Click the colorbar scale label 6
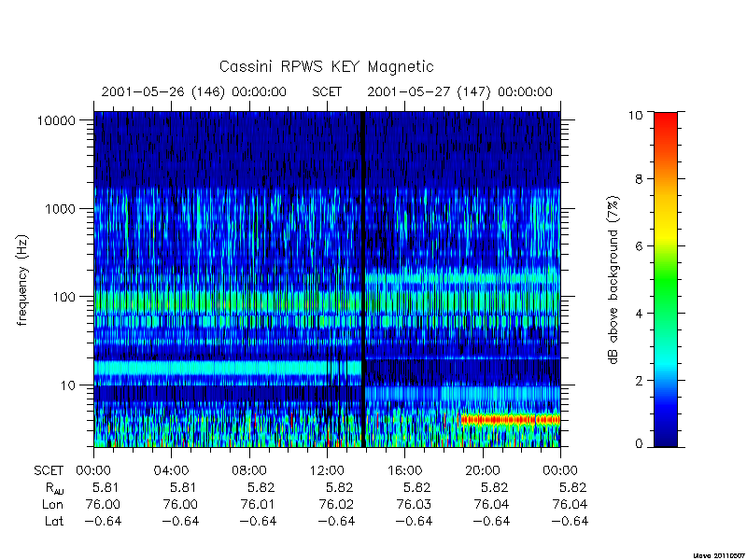The height and width of the screenshot is (560, 747). [639, 246]
